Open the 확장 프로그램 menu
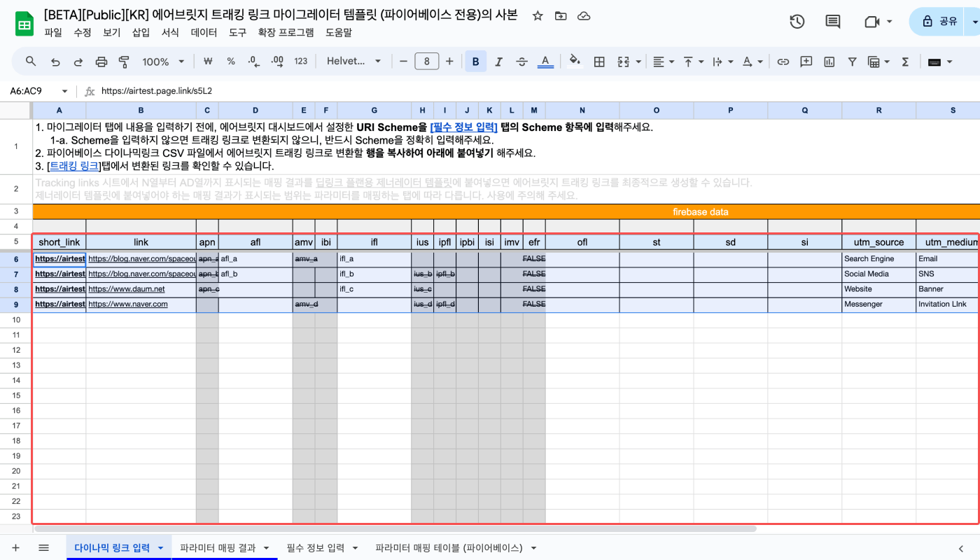980x560 pixels. pos(286,32)
